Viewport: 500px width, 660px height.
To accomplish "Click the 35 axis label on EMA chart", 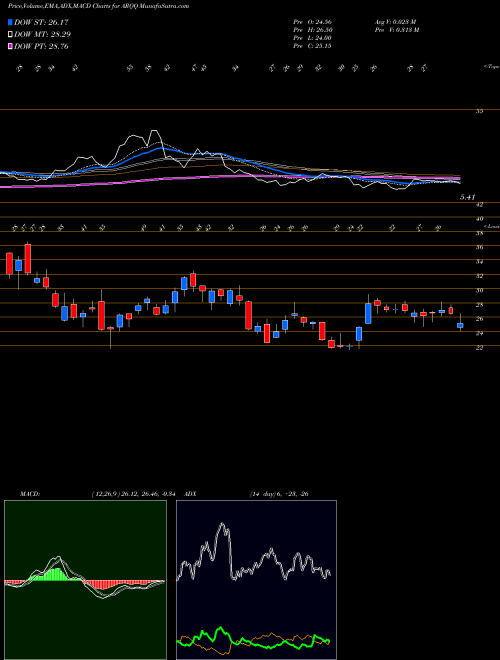I will [x=479, y=111].
